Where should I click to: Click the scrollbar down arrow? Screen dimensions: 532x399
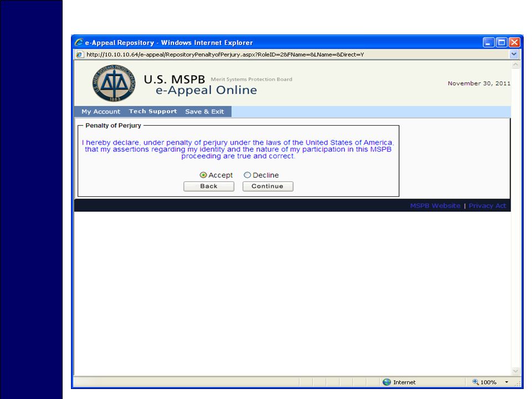pyautogui.click(x=515, y=371)
